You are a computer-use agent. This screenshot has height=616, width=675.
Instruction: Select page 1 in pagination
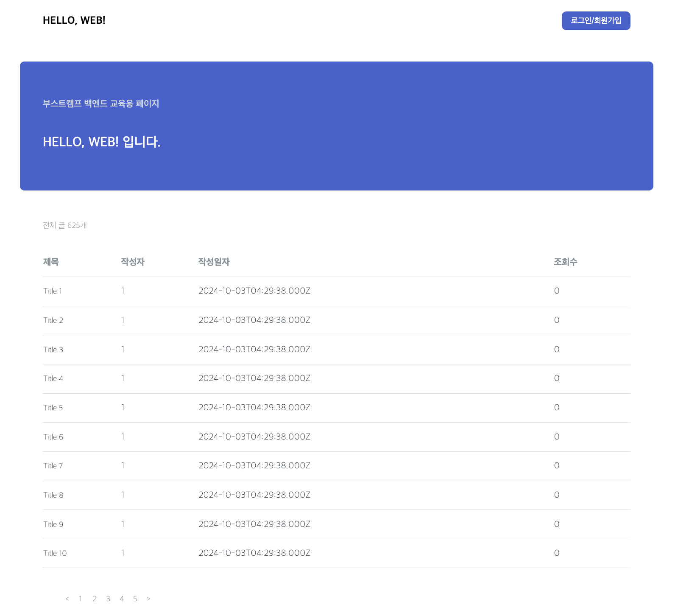tap(81, 599)
